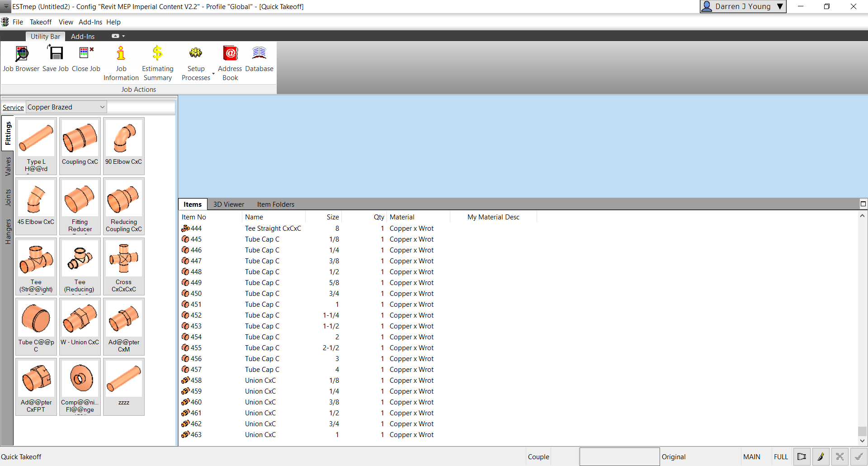This screenshot has width=868, height=466.
Task: Switch to the Valves side tab
Action: point(8,166)
